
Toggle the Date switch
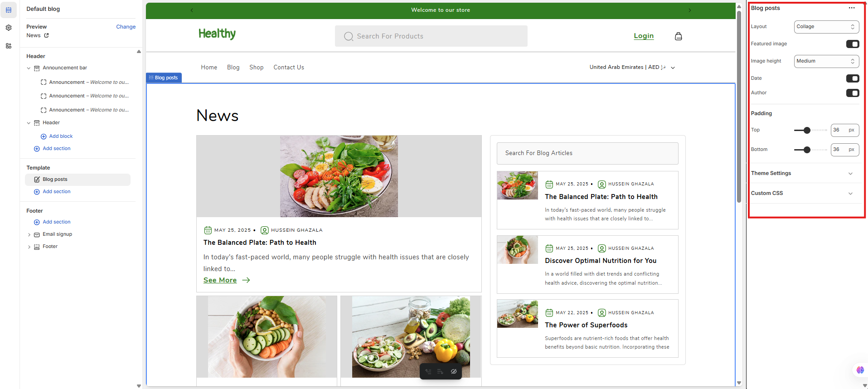853,78
